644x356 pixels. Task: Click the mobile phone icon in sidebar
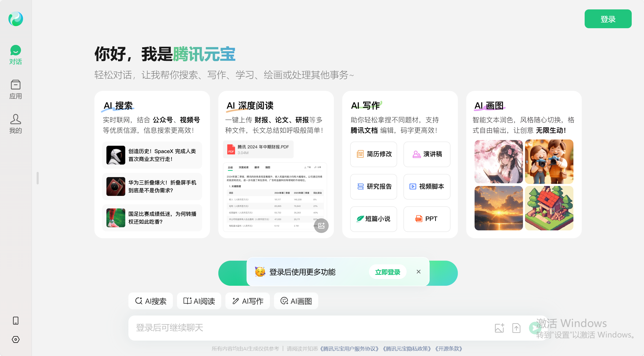[16, 320]
